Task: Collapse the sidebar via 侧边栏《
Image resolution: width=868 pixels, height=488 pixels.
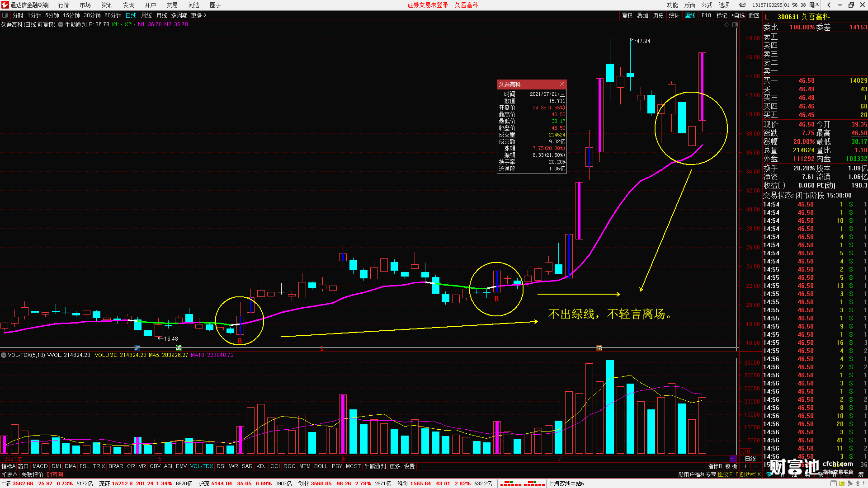Action: pos(750,474)
